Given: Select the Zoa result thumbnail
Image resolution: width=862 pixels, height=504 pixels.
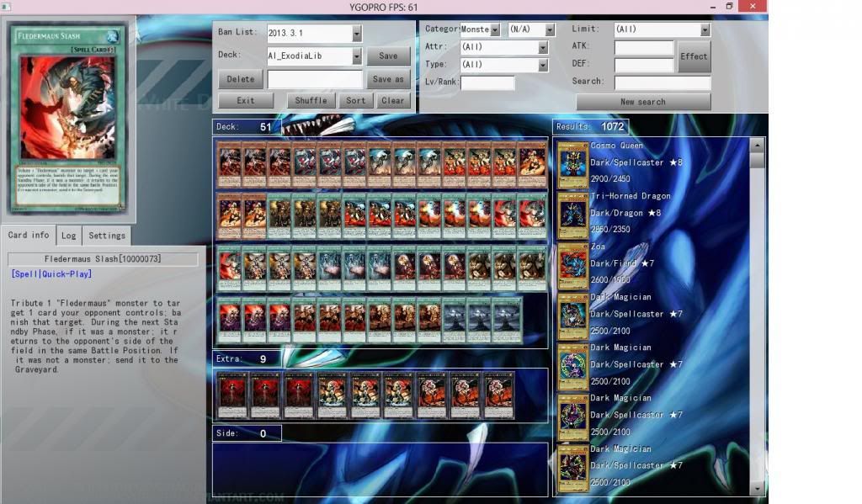Looking at the screenshot, I should point(572,266).
